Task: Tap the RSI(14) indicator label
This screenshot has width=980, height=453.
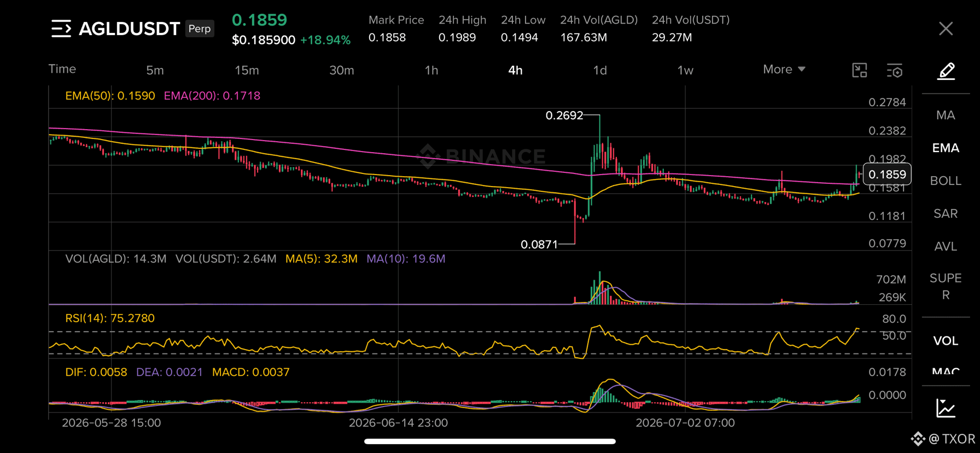Action: pos(110,318)
